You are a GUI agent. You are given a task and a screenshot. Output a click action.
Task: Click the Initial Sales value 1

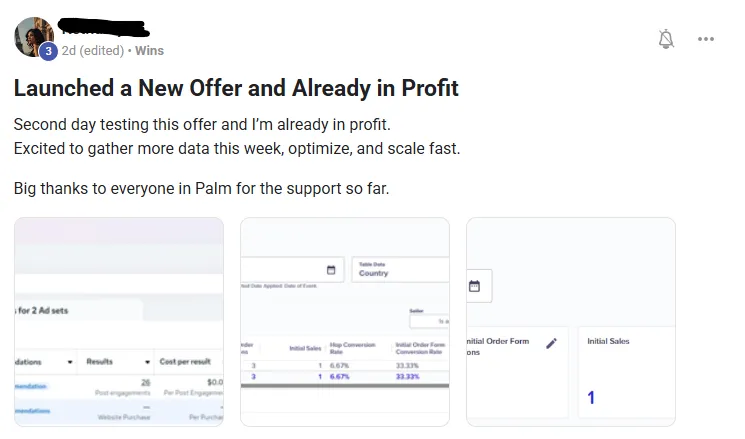pyautogui.click(x=591, y=398)
